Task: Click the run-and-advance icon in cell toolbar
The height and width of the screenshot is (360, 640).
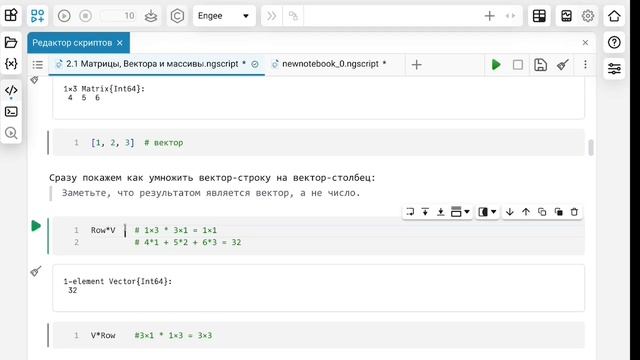Action: point(410,212)
